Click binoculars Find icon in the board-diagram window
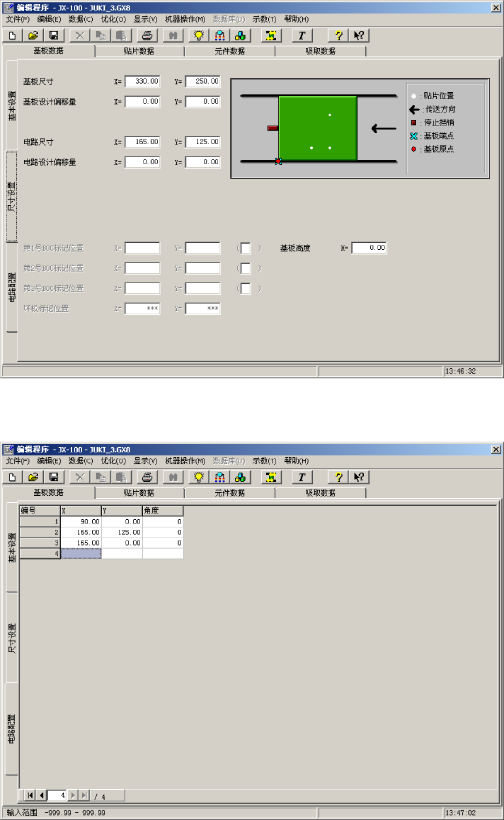The height and width of the screenshot is (820, 504). (173, 36)
